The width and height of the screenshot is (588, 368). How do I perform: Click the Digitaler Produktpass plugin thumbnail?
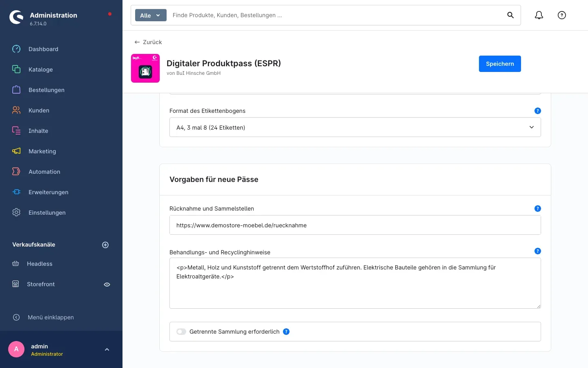click(145, 68)
